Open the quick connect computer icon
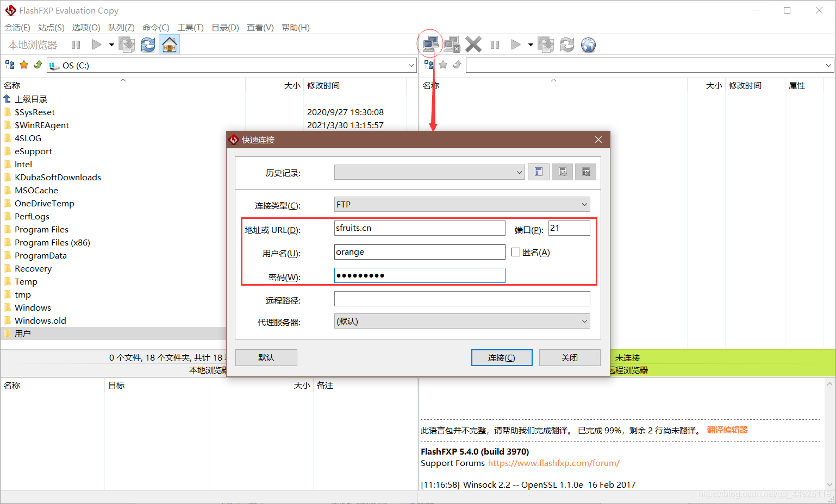Image resolution: width=836 pixels, height=504 pixels. click(431, 44)
